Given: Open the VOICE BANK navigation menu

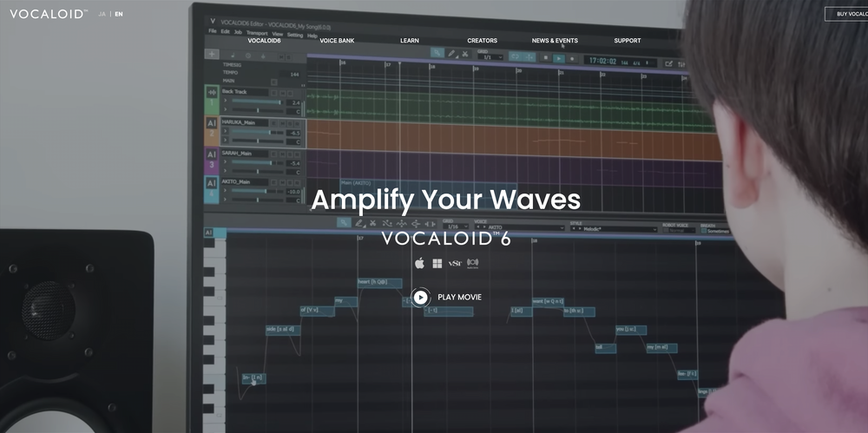Looking at the screenshot, I should click(x=337, y=41).
